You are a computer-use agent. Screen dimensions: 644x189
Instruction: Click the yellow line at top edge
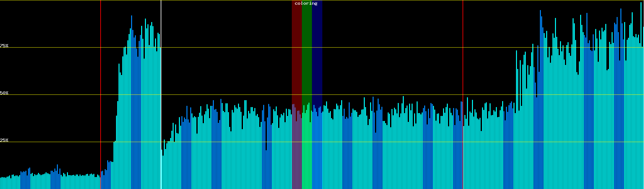pyautogui.click(x=220, y=0)
